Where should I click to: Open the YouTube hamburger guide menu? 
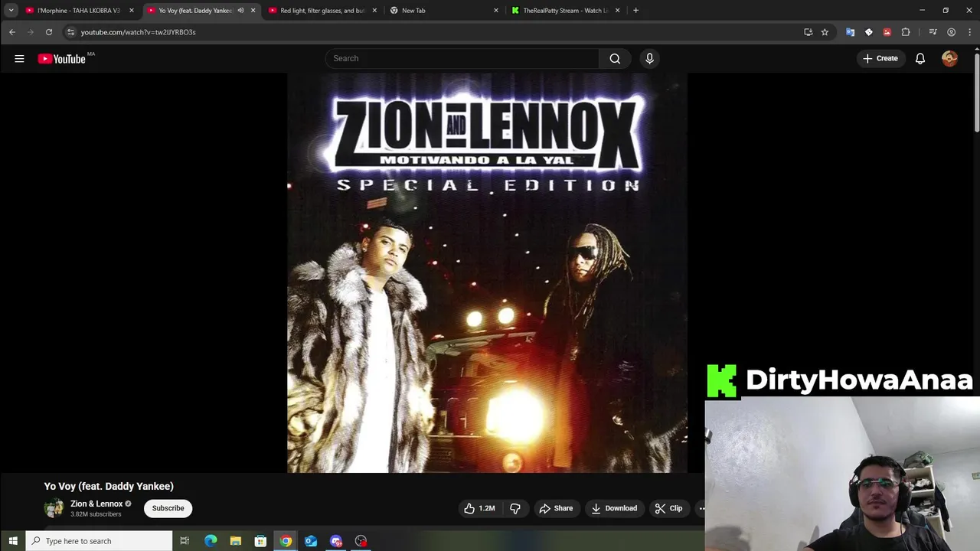(19, 58)
